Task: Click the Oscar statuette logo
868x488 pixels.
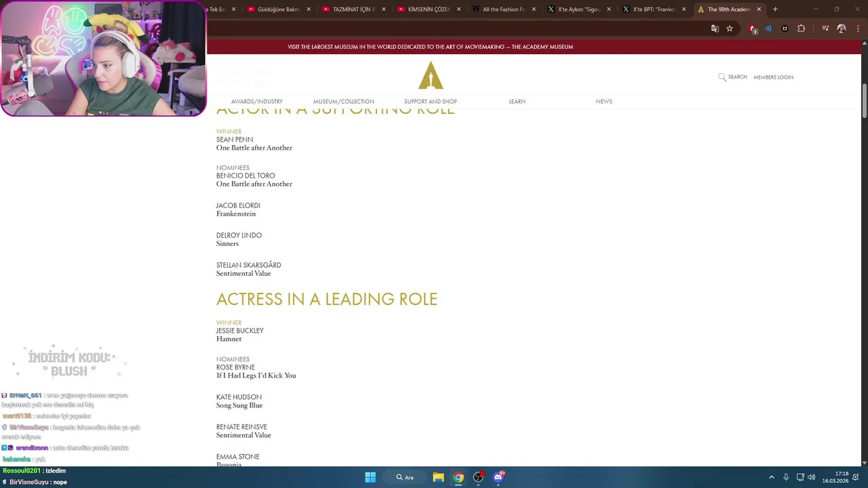Action: (x=431, y=75)
